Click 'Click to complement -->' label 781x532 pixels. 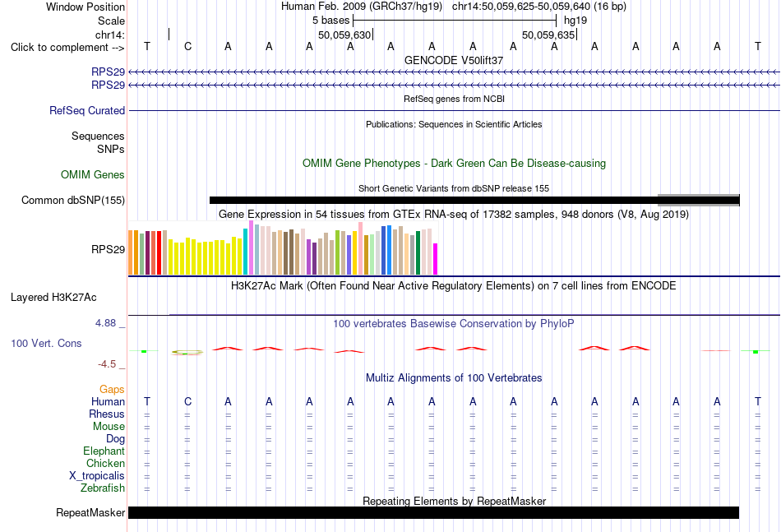coord(67,48)
